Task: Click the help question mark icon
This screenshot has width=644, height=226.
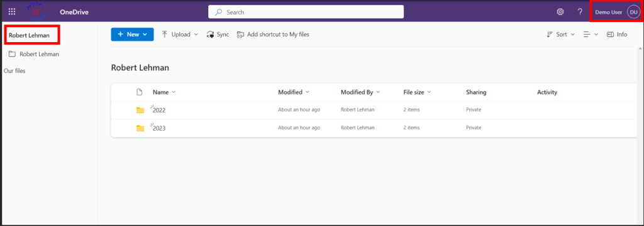Action: [x=580, y=12]
